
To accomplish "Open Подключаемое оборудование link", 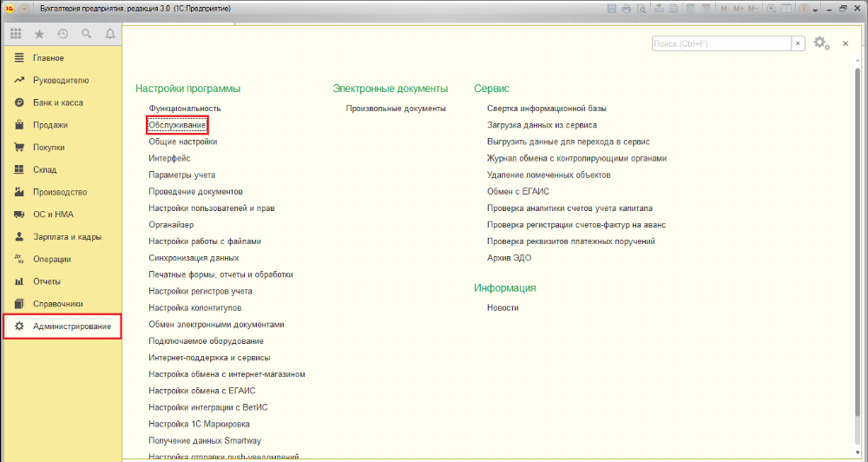I will coord(206,341).
